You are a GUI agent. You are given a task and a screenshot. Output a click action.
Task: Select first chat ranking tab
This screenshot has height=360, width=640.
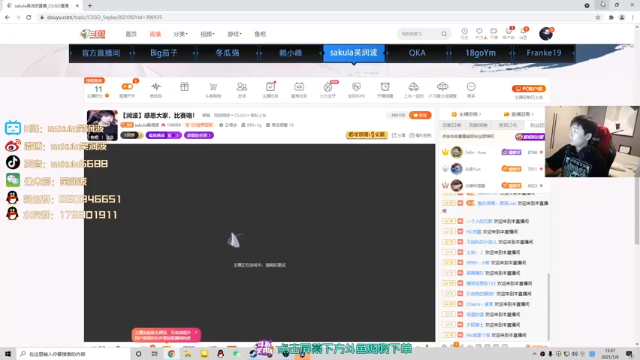pos(451,125)
